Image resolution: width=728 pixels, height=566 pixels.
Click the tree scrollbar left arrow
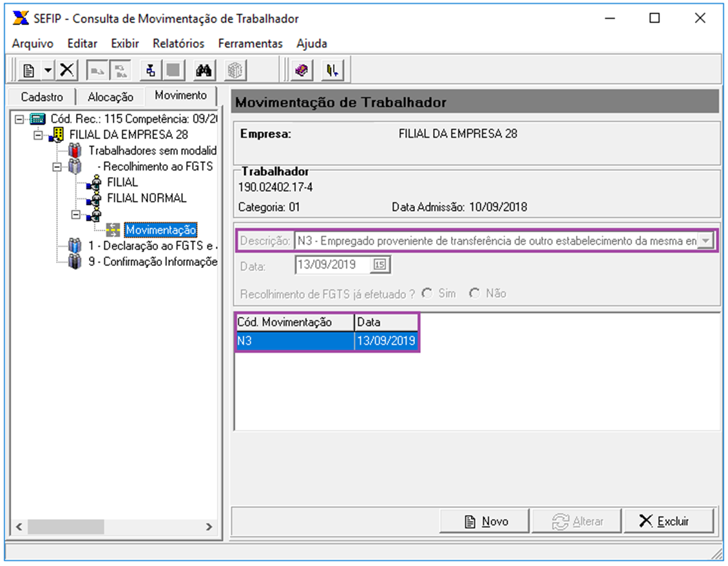point(19,527)
